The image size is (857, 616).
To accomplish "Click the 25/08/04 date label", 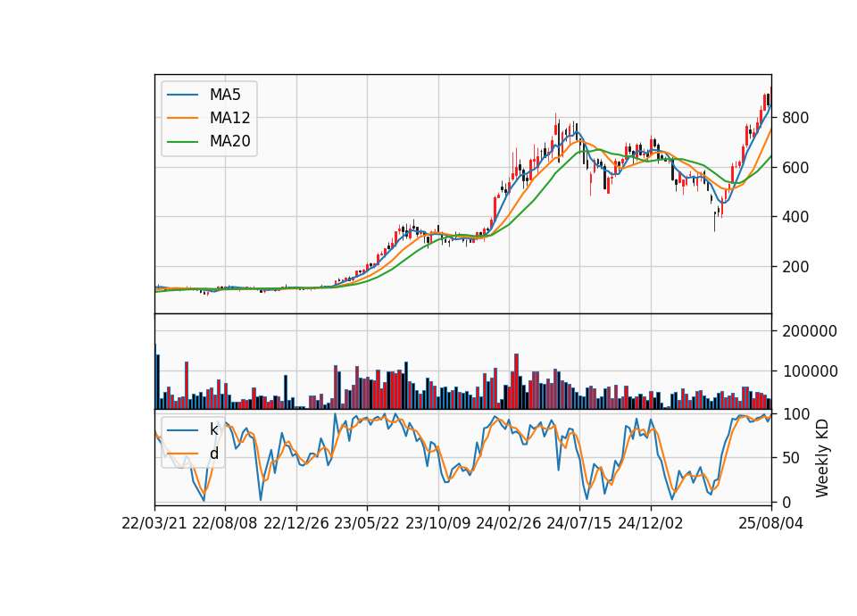I will click(771, 524).
